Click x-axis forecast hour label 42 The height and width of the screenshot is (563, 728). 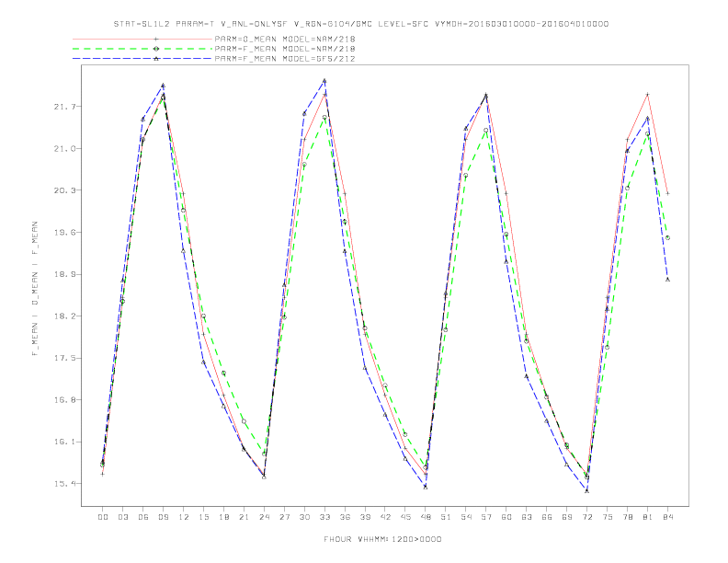[385, 517]
